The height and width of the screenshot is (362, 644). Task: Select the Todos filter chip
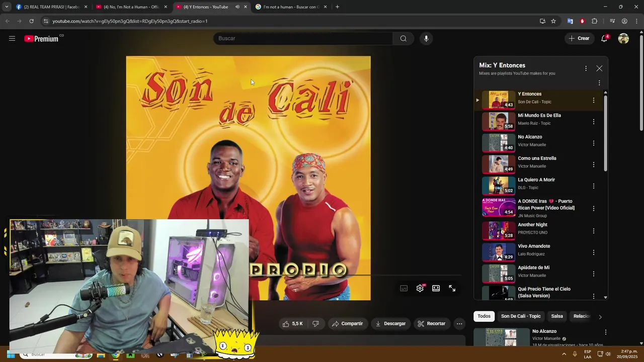click(484, 316)
